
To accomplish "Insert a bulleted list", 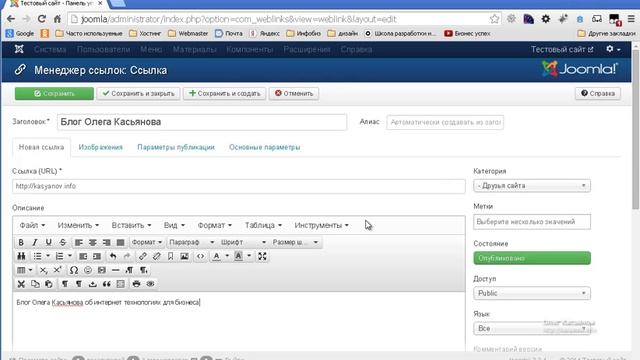I will [37, 256].
